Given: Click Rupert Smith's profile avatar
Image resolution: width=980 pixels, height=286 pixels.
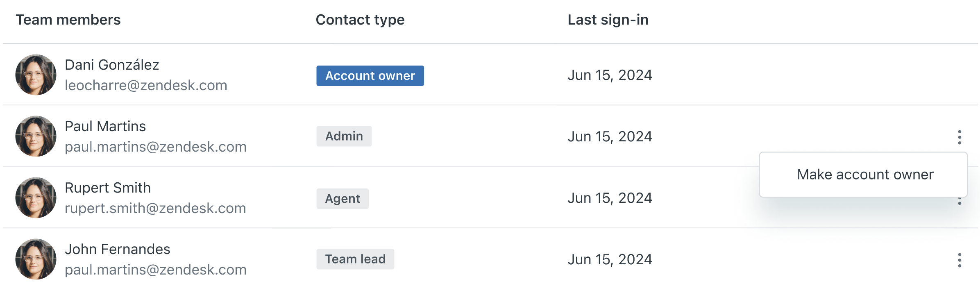Looking at the screenshot, I should 36,198.
